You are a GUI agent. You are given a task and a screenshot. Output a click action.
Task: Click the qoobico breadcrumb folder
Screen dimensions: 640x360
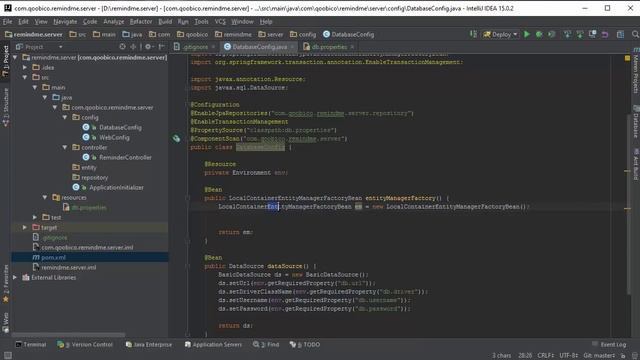[x=192, y=34]
